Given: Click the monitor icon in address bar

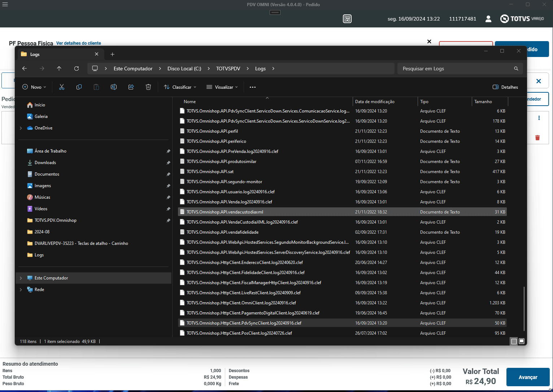Looking at the screenshot, I should coord(95,69).
